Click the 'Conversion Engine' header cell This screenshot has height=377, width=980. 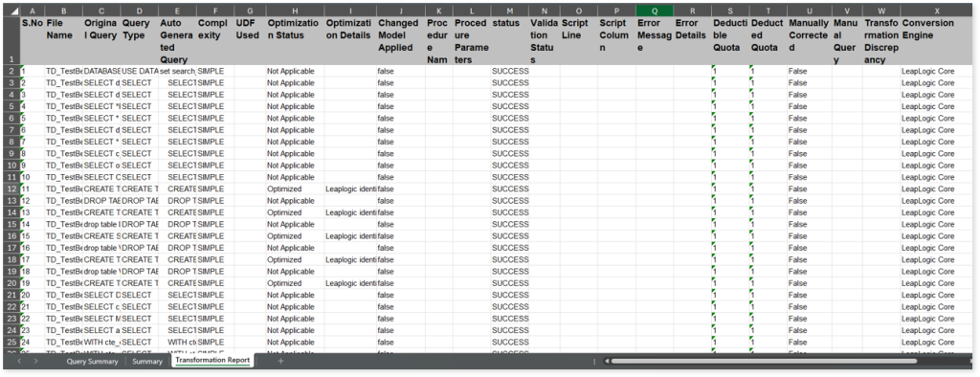coord(937,40)
